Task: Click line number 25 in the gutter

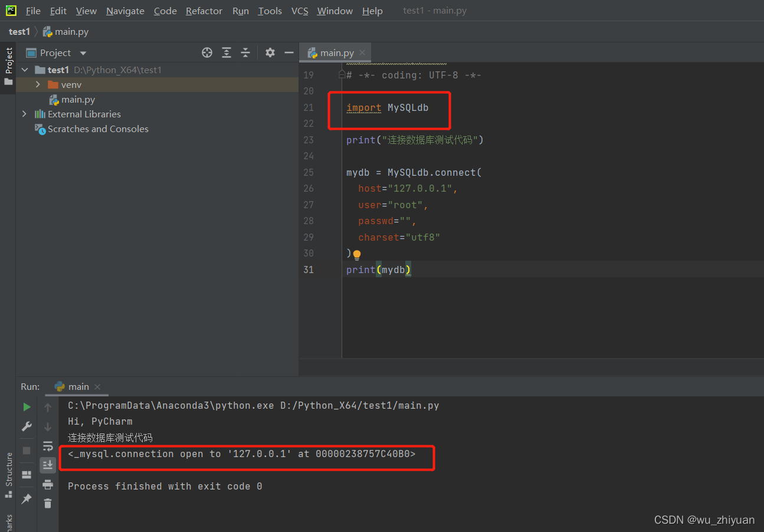Action: (309, 172)
